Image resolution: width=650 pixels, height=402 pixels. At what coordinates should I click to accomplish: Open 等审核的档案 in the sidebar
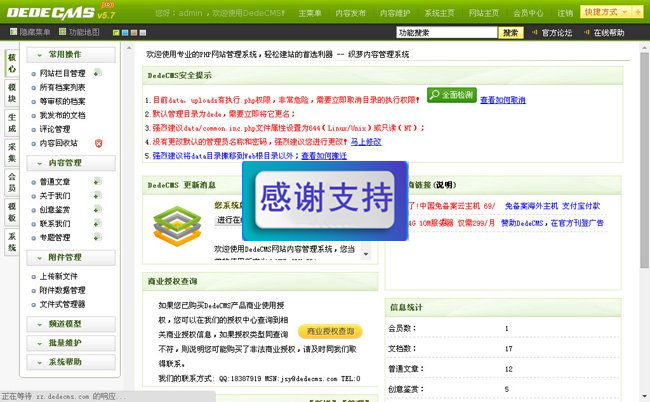62,101
